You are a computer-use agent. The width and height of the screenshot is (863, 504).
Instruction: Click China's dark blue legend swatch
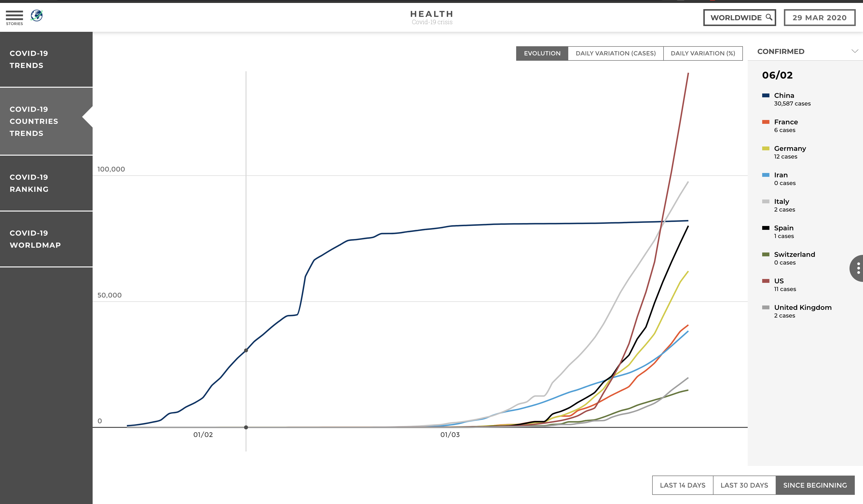[x=766, y=95]
